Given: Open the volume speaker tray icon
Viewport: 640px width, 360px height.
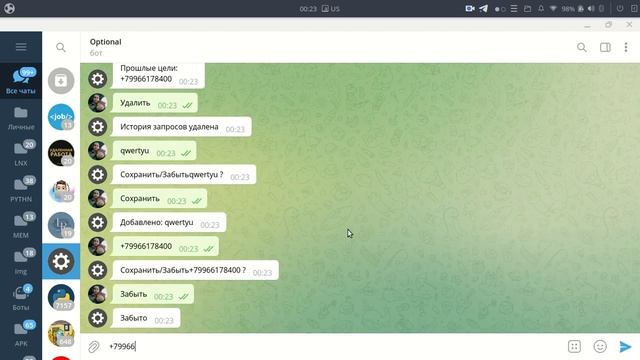Looking at the screenshot, I should (x=591, y=9).
